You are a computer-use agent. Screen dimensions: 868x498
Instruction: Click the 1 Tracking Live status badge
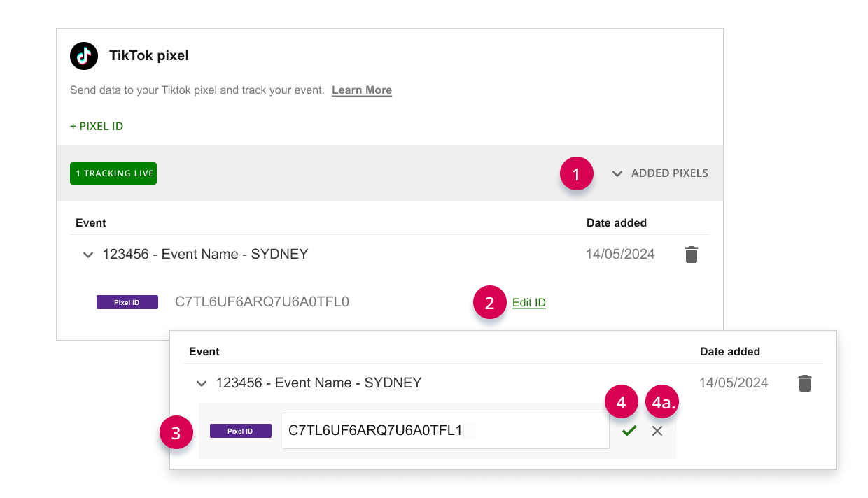tap(113, 173)
